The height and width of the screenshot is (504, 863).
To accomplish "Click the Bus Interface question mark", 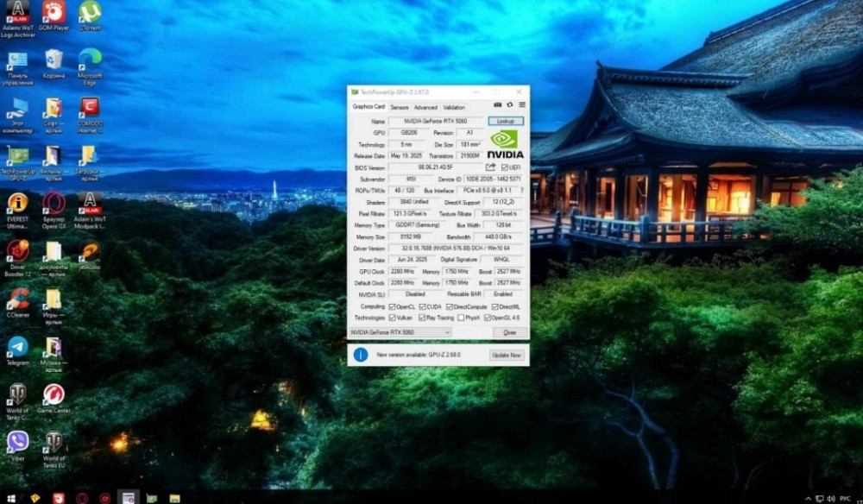I will pos(521,190).
